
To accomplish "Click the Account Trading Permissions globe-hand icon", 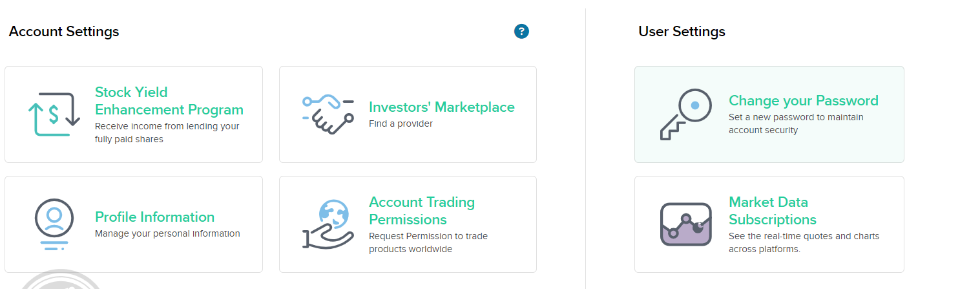I will click(328, 224).
